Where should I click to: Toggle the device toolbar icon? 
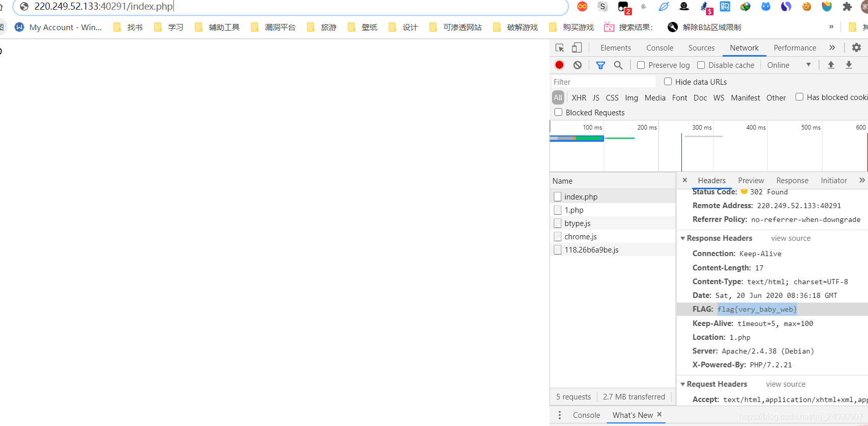tap(577, 48)
